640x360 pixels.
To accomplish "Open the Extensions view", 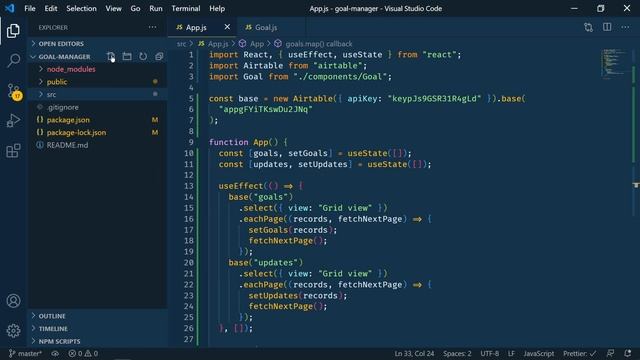I will click(x=13, y=151).
